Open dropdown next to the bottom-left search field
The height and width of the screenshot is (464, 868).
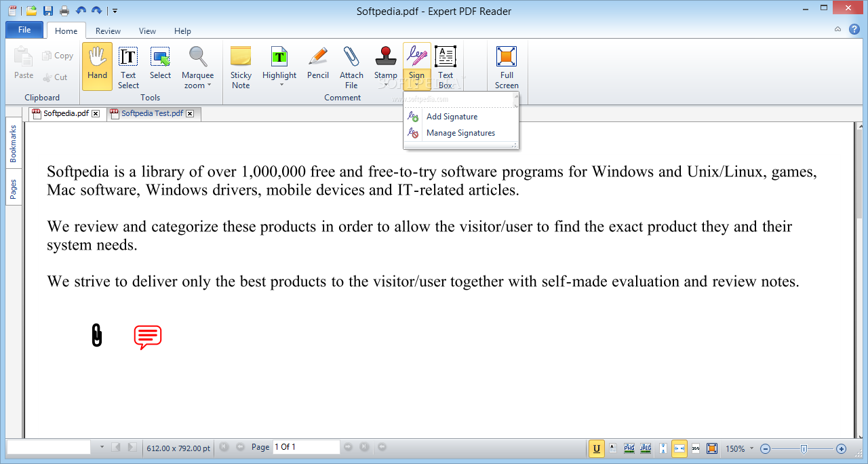(102, 447)
